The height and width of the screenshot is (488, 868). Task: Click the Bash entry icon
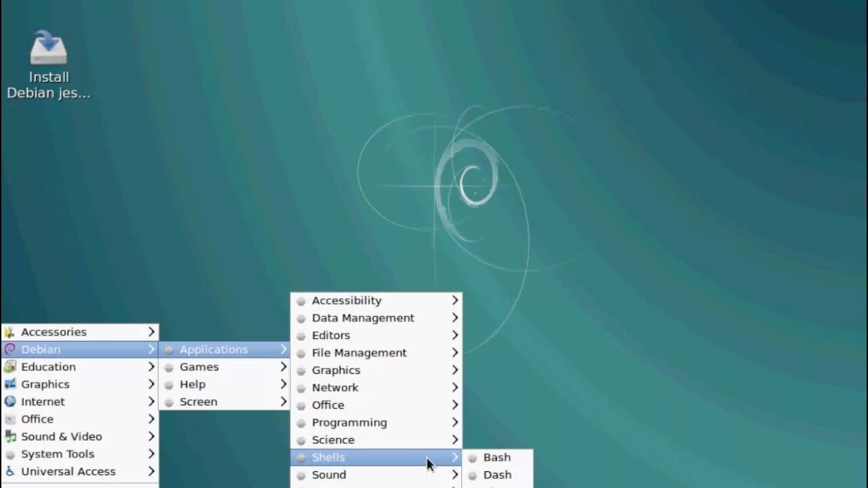tap(473, 458)
